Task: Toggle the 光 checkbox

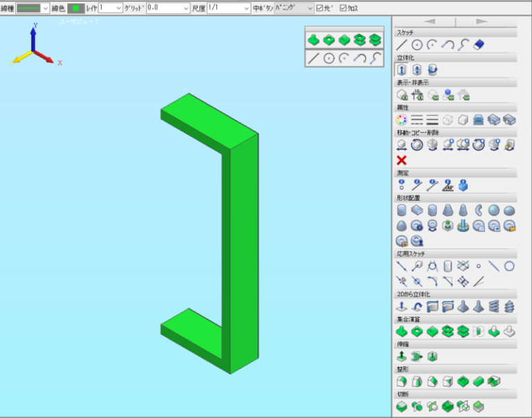Action: 319,8
